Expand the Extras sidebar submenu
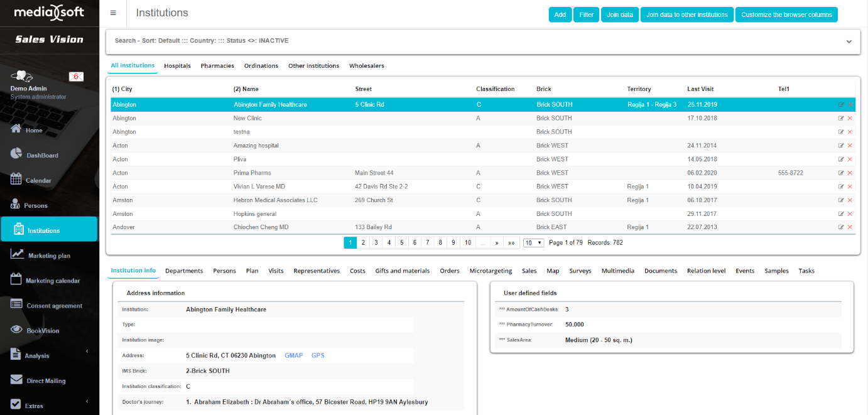Viewport: 868px width, 415px height. [87, 402]
